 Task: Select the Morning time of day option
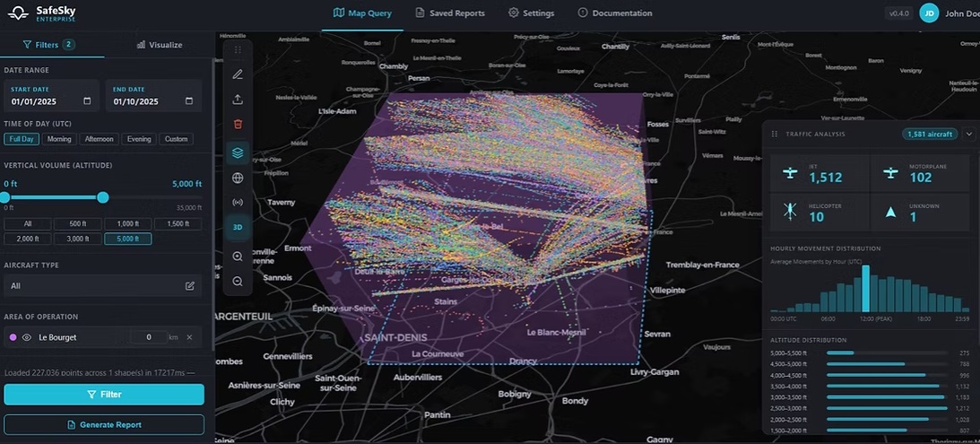59,139
